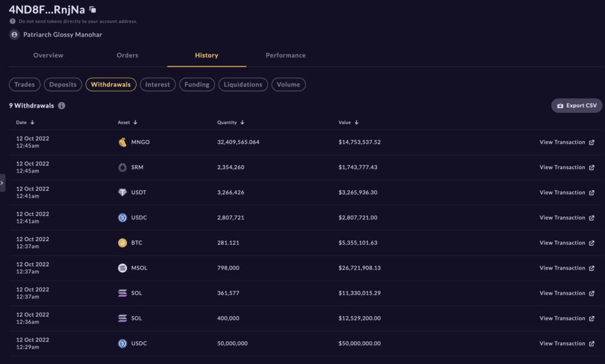The image size is (605, 364).
Task: Expand the collapsed left sidebar chevron
Action: (2, 183)
